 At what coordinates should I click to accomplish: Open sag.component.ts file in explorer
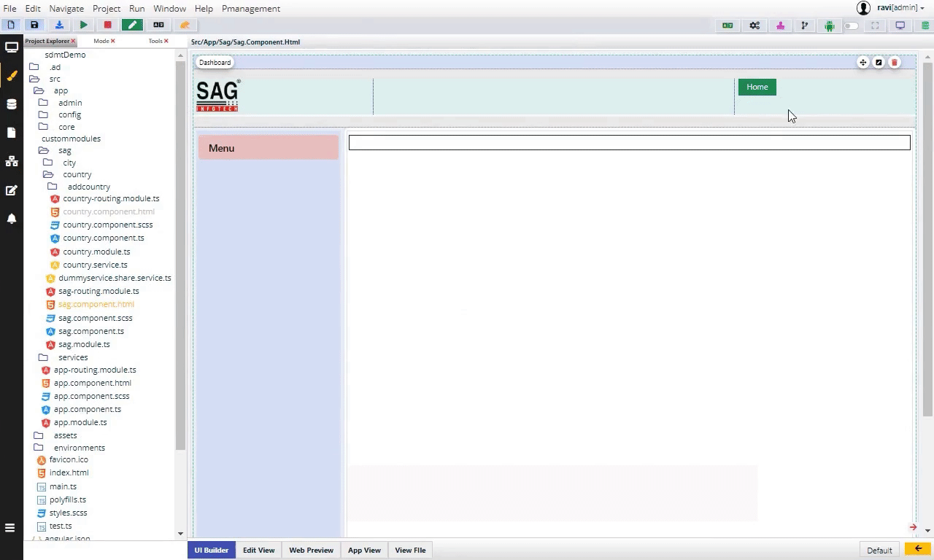[91, 331]
